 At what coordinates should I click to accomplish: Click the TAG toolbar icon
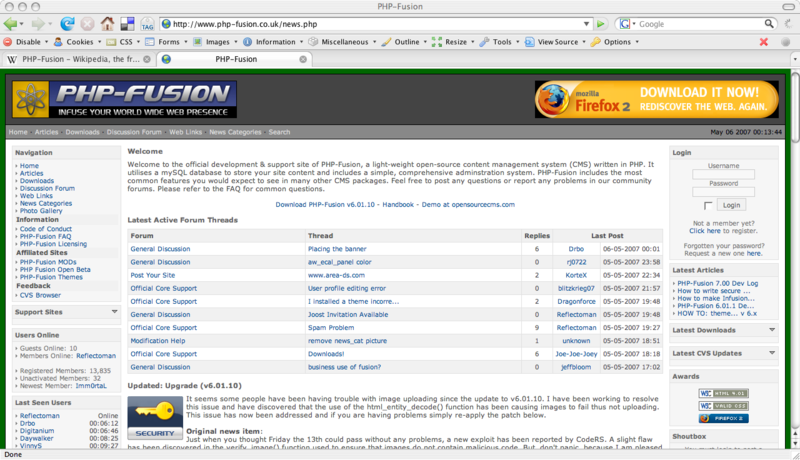[147, 24]
